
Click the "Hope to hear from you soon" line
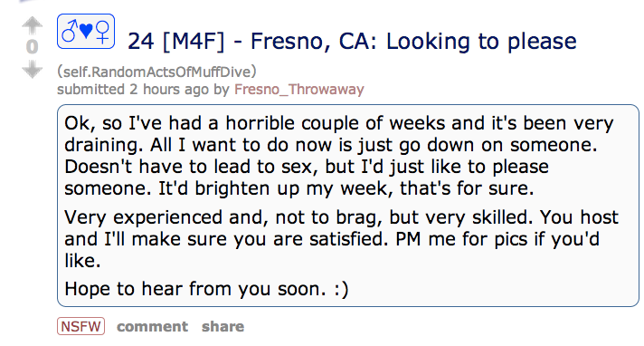pyautogui.click(x=206, y=289)
